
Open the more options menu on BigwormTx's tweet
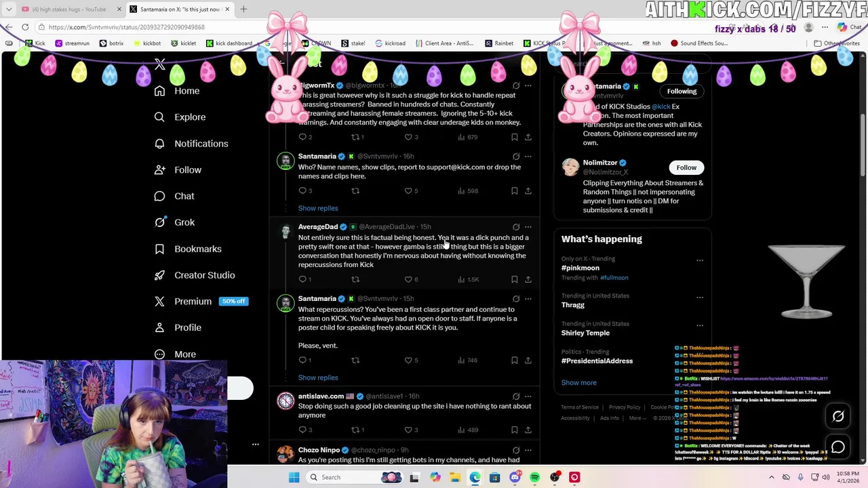tap(528, 85)
